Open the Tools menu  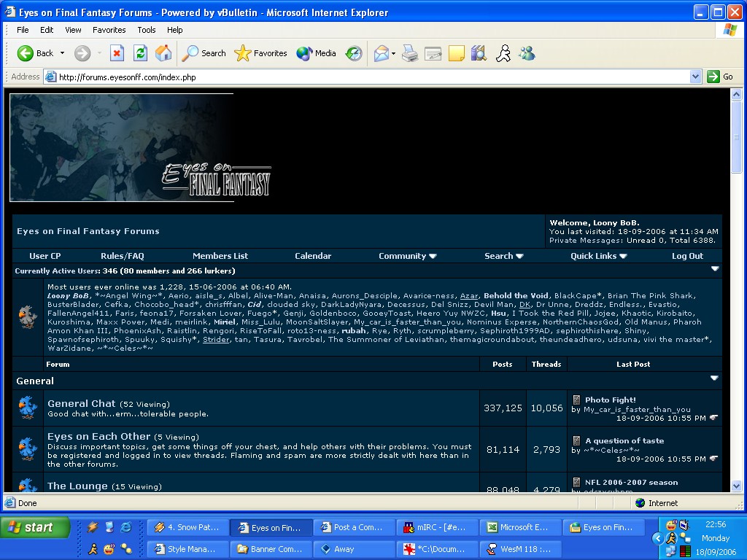[x=146, y=30]
